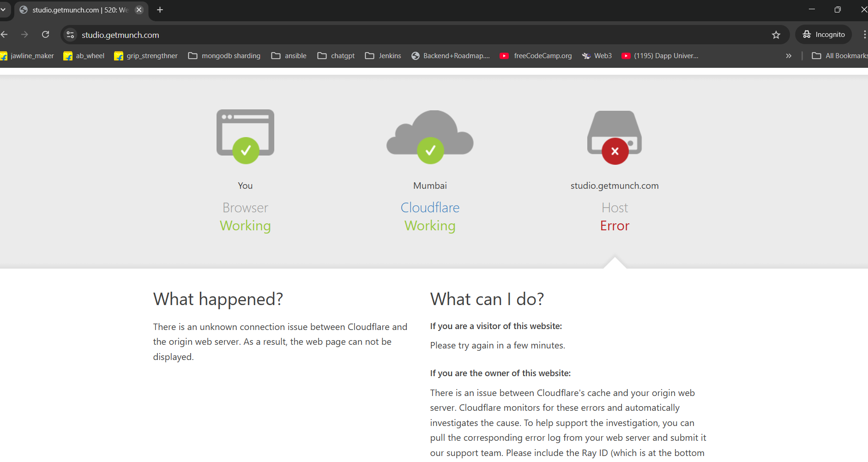
Task: Open ansible bookmark folder
Action: tap(289, 56)
